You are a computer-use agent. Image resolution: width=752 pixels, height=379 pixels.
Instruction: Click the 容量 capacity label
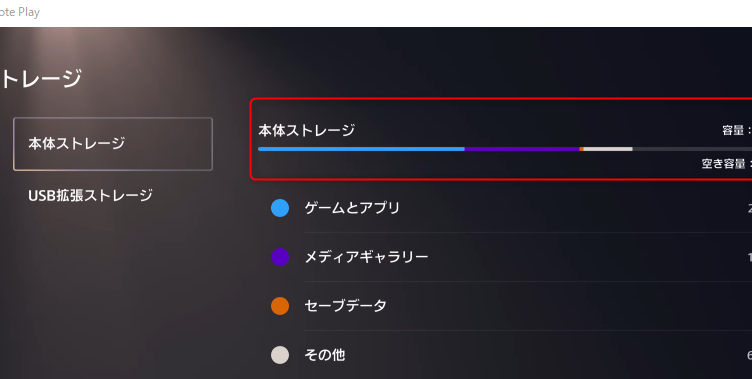[x=733, y=130]
